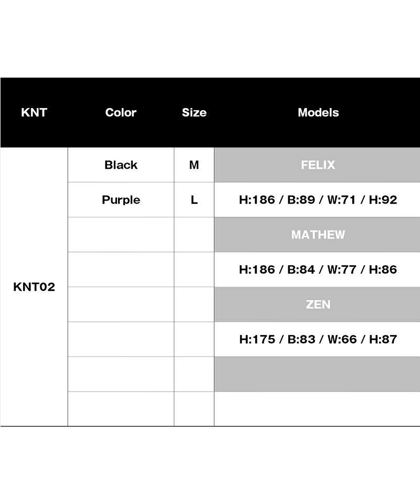Screen dimensions: 420x504
Task: Select measurements H:186 / B:84 / W:77 / H:86
Action: point(318,270)
